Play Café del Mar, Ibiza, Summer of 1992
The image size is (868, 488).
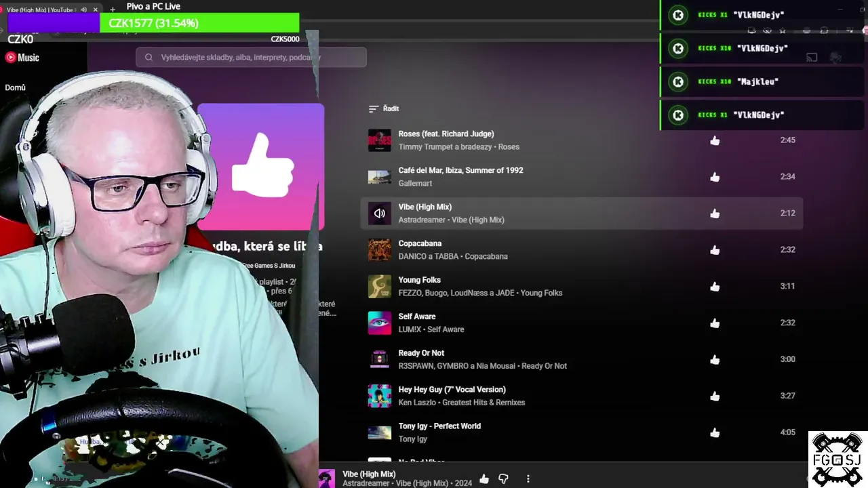[x=461, y=171]
